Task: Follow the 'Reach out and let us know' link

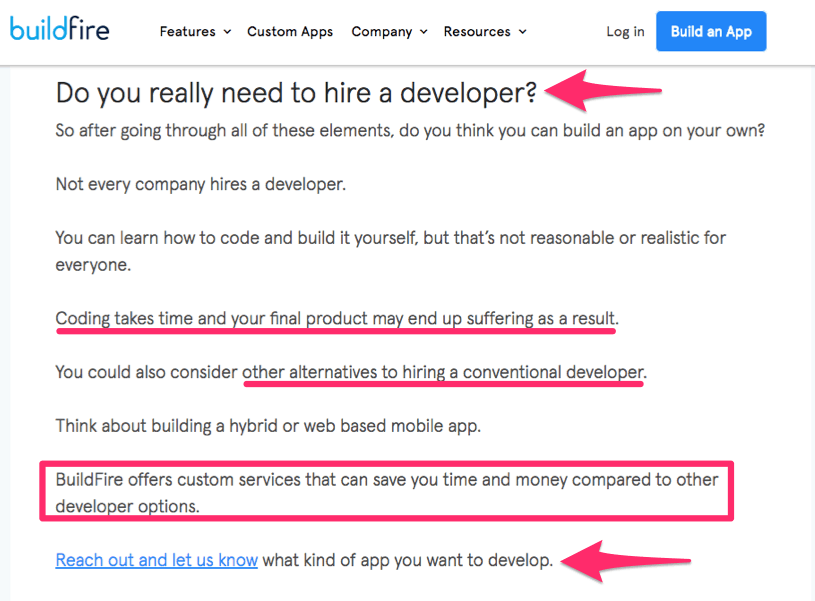Action: [x=157, y=560]
